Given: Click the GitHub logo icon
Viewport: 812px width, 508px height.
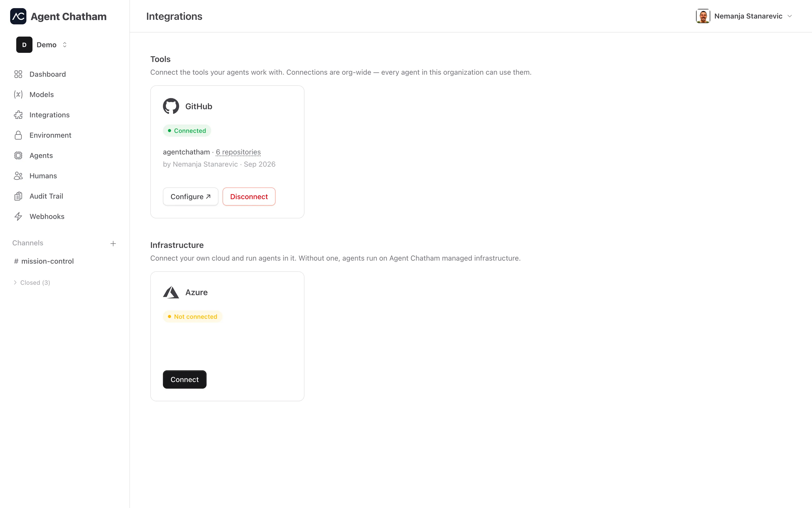Looking at the screenshot, I should [171, 106].
